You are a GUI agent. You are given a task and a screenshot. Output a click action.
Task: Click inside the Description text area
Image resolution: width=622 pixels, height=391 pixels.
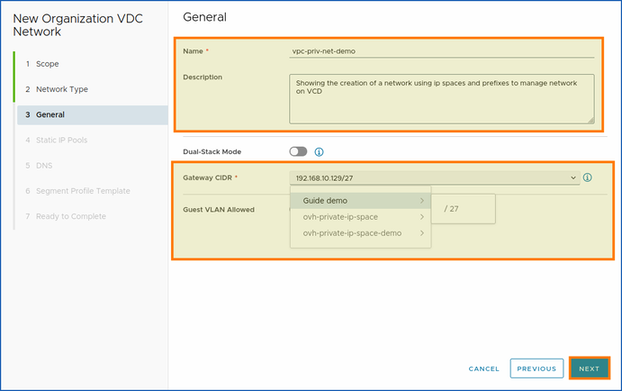coord(442,99)
